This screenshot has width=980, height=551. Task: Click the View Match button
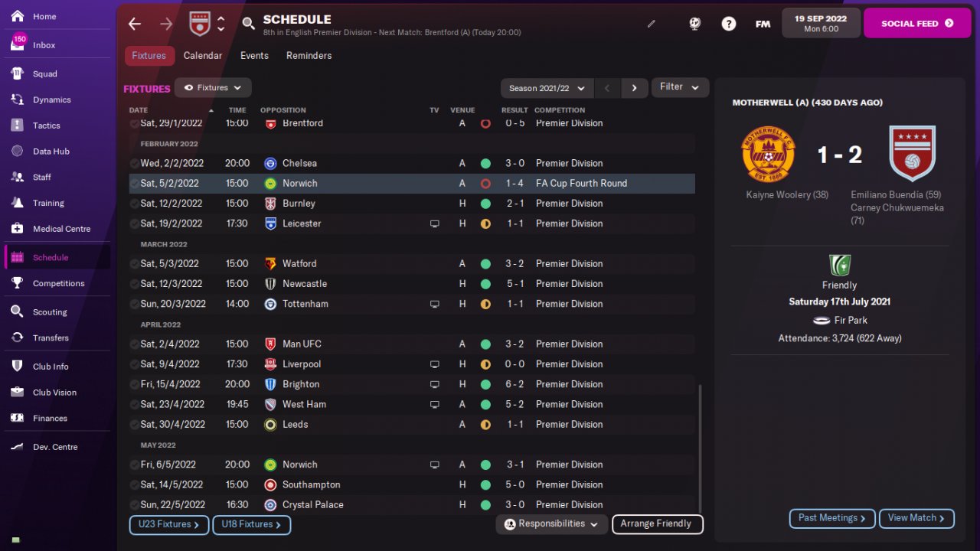[916, 518]
